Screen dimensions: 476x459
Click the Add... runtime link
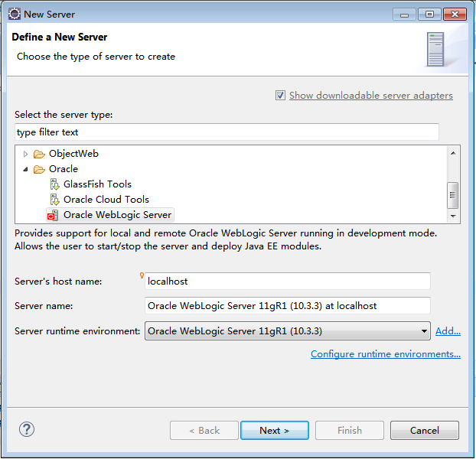[448, 331]
